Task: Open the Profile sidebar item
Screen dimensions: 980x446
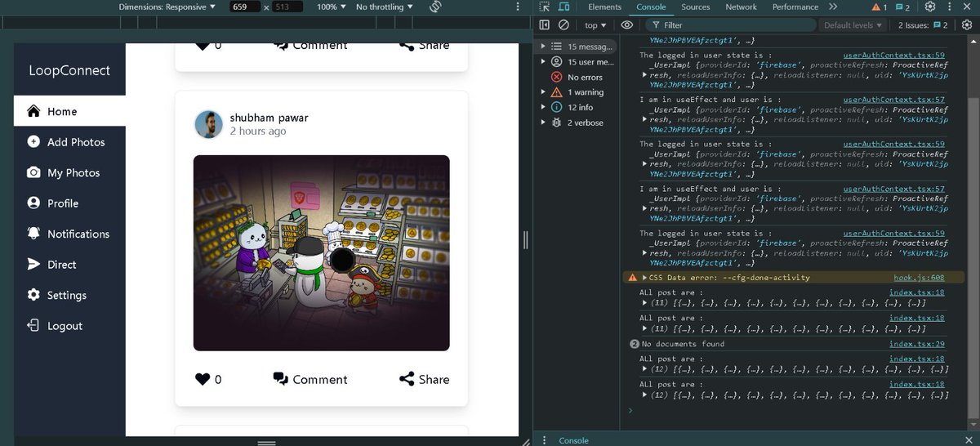Action: tap(69, 203)
